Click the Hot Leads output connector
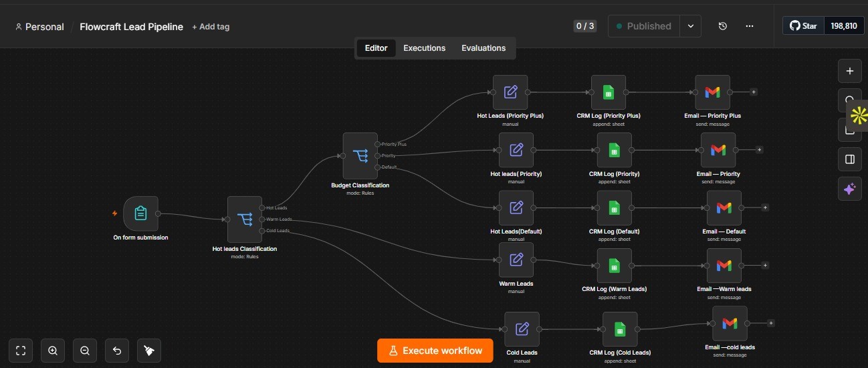868x368 pixels. (262, 207)
